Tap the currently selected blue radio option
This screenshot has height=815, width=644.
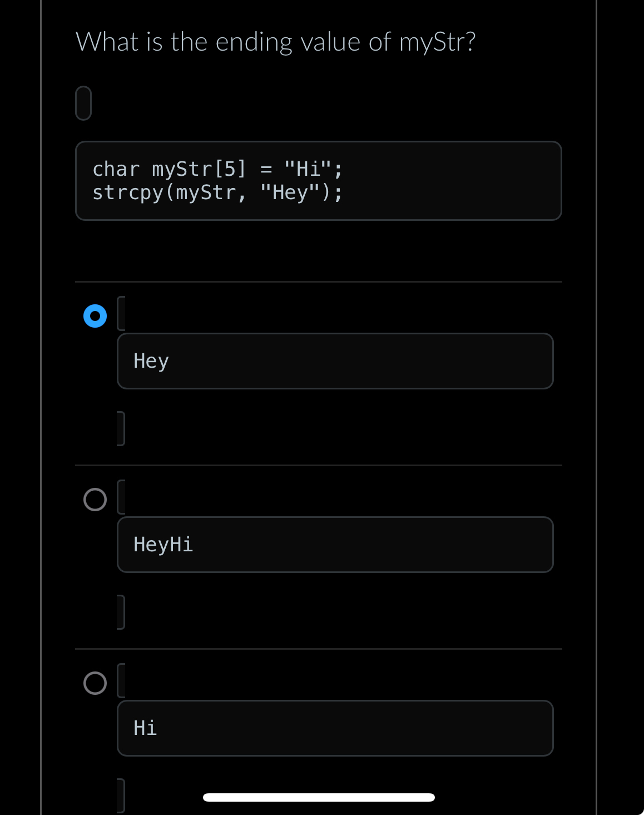coord(95,315)
